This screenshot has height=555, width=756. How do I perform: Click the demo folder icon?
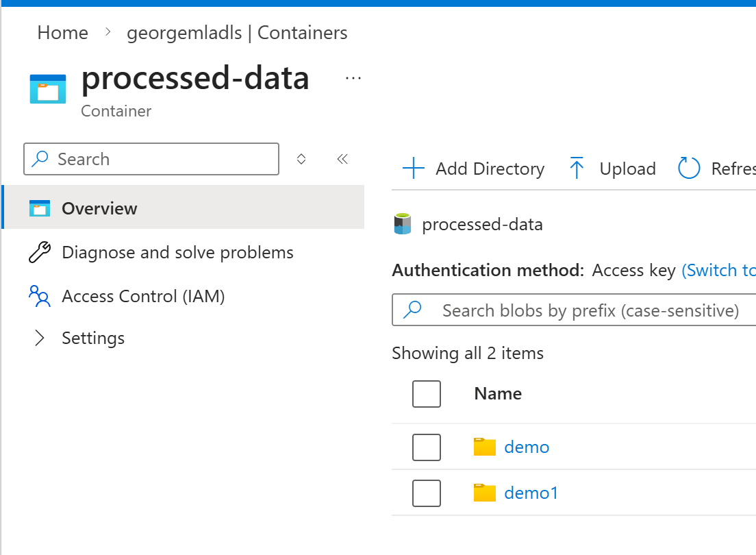pyautogui.click(x=484, y=447)
